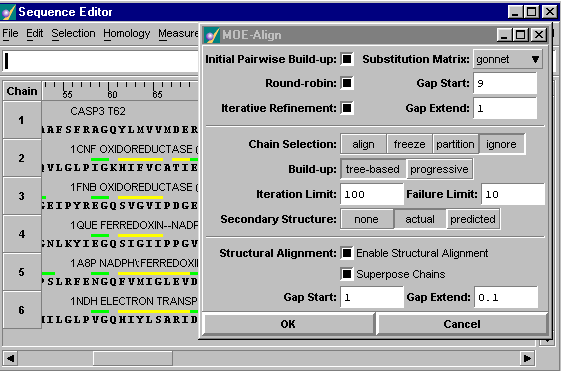561x371 pixels.
Task: Click the Failure Limit field
Action: pos(513,194)
